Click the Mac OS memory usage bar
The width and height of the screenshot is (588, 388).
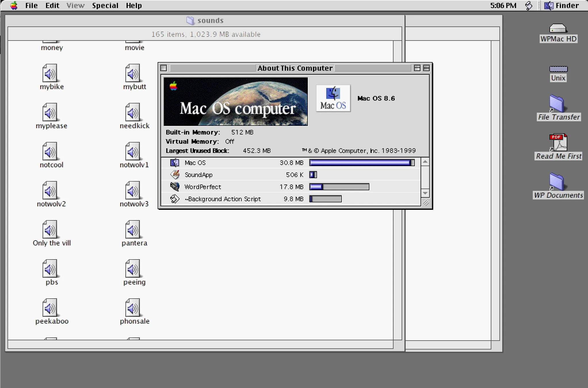(362, 163)
